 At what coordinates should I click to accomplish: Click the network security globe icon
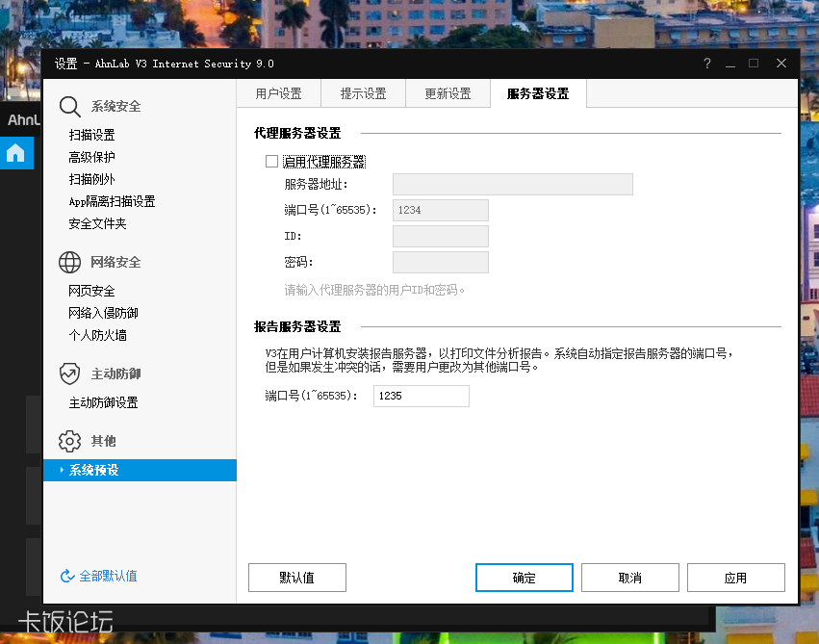(x=68, y=262)
